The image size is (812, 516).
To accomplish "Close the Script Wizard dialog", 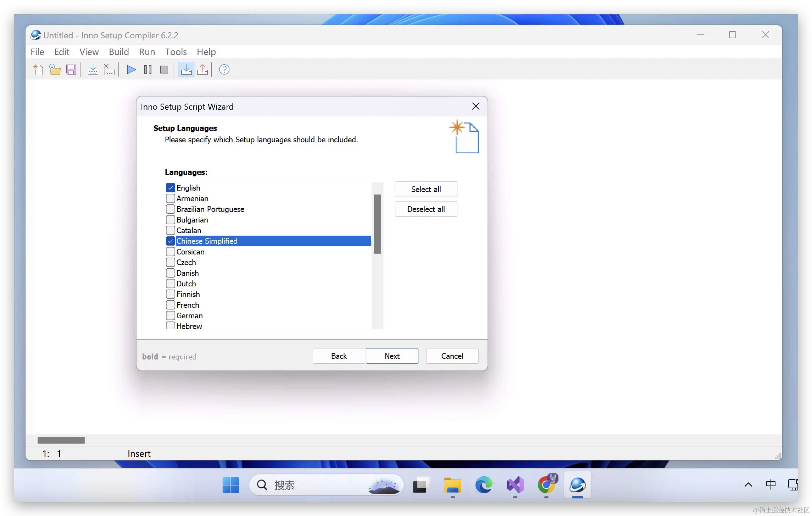I will pos(476,106).
